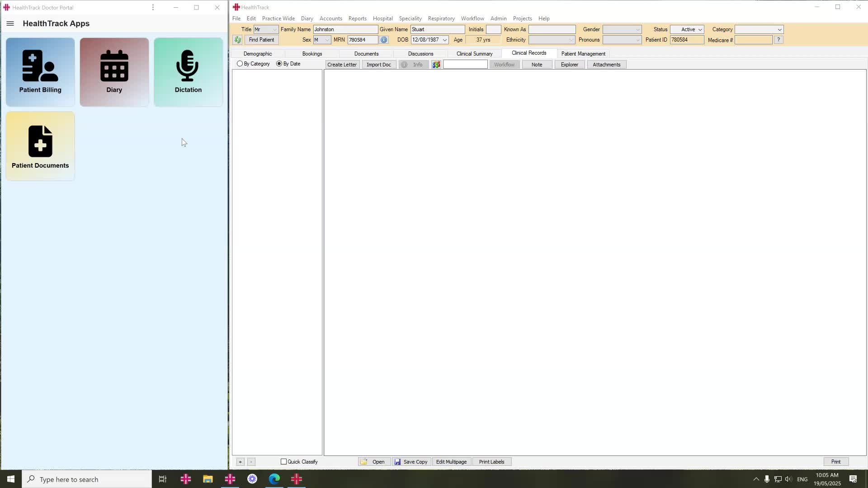Click the volume speaker icon in system tray
Image resolution: width=868 pixels, height=488 pixels.
point(788,479)
